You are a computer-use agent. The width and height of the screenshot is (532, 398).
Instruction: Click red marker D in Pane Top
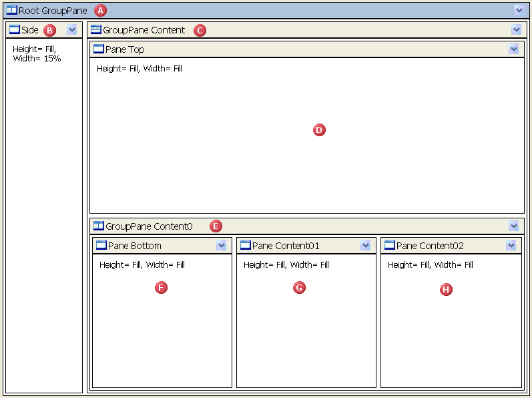pos(319,130)
